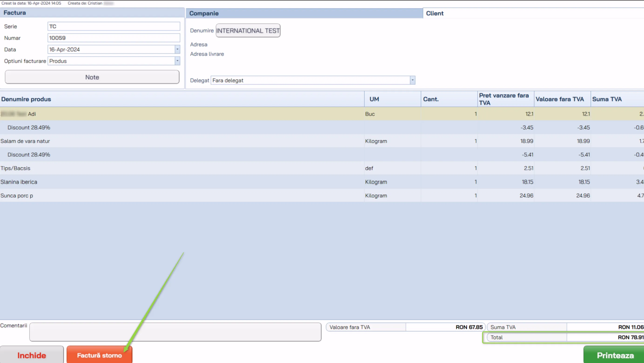Click the Total amount RON 78.91
Screen dimensions: 644x363
pos(631,337)
